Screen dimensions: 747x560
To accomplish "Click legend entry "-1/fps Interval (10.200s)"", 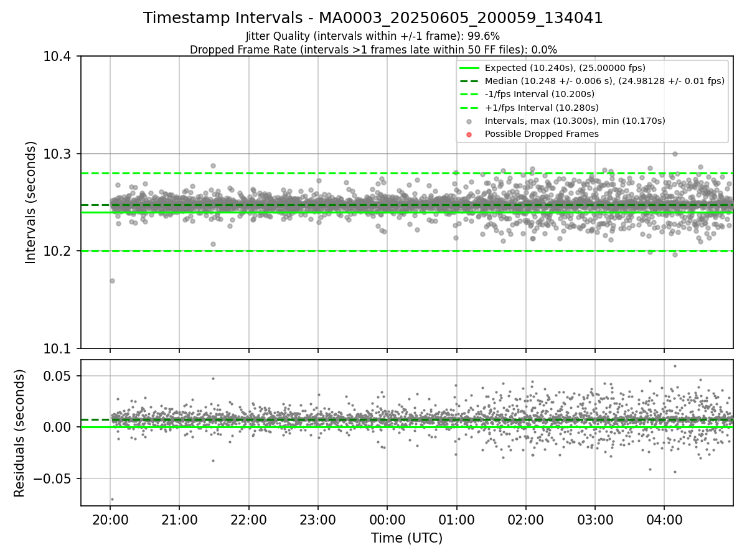I will click(540, 94).
